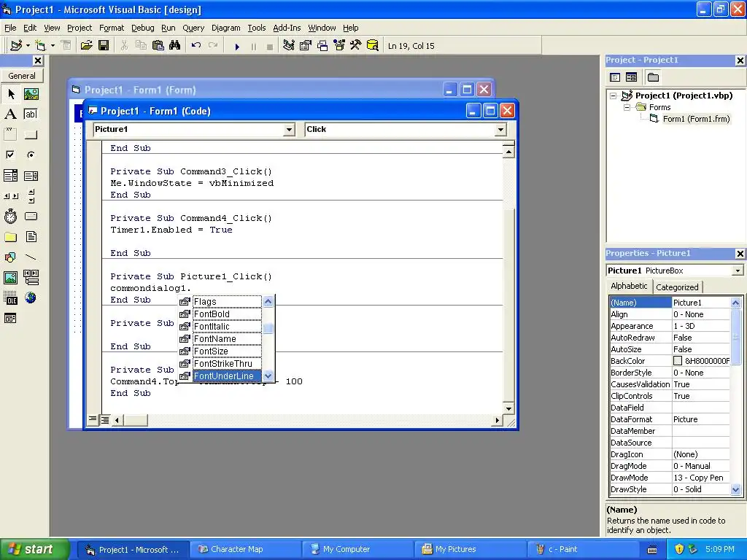Image resolution: width=747 pixels, height=560 pixels.
Task: Open the Project Explorer toolbar icon
Action: pos(289,45)
